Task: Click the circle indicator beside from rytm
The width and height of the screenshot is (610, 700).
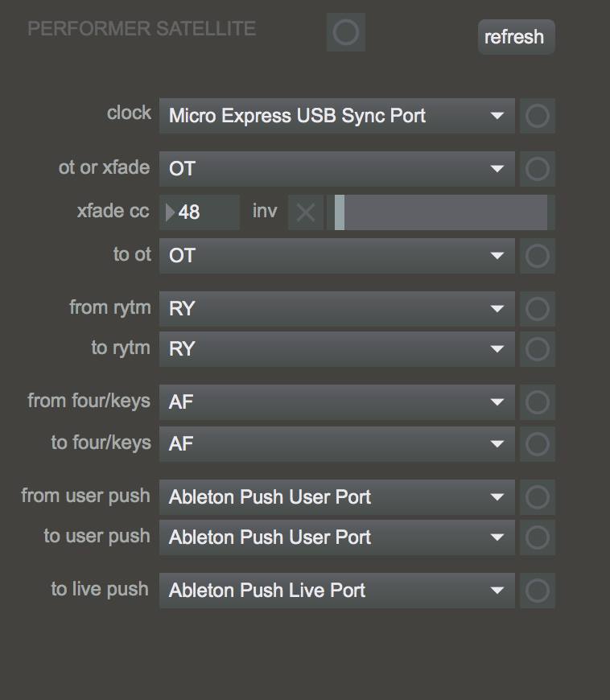Action: pos(537,309)
